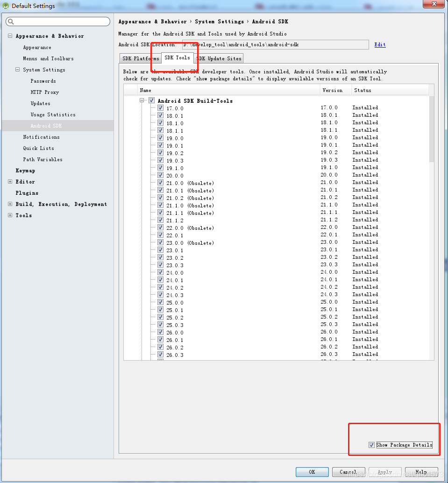Select the 21.1.2 build-tools row name
448x483 pixels.
click(175, 220)
